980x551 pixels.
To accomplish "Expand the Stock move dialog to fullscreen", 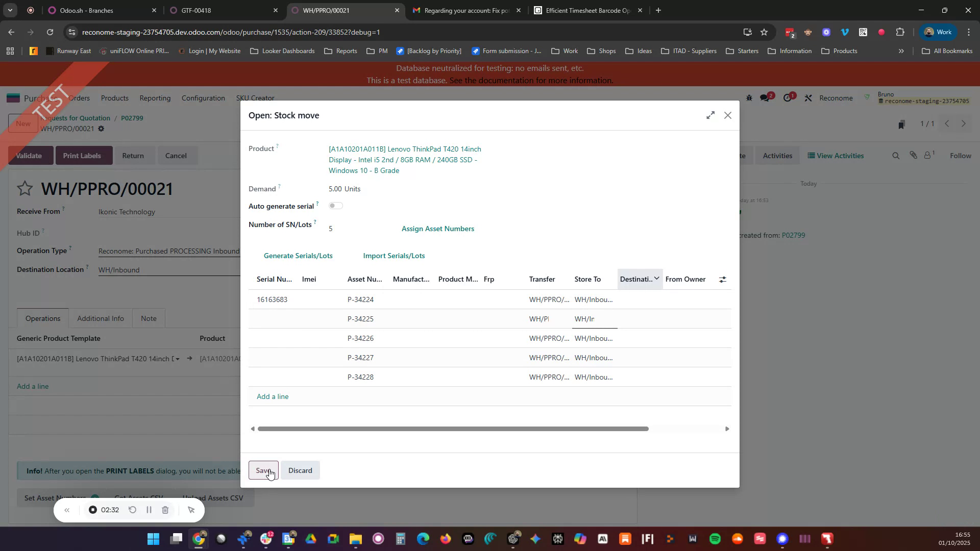I will [x=710, y=115].
